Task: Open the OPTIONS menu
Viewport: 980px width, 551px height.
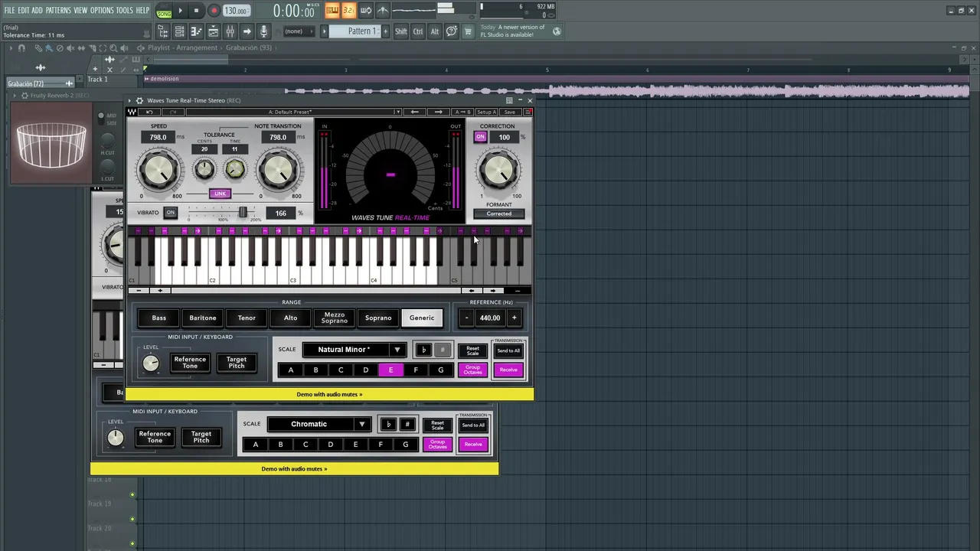Action: click(x=102, y=10)
